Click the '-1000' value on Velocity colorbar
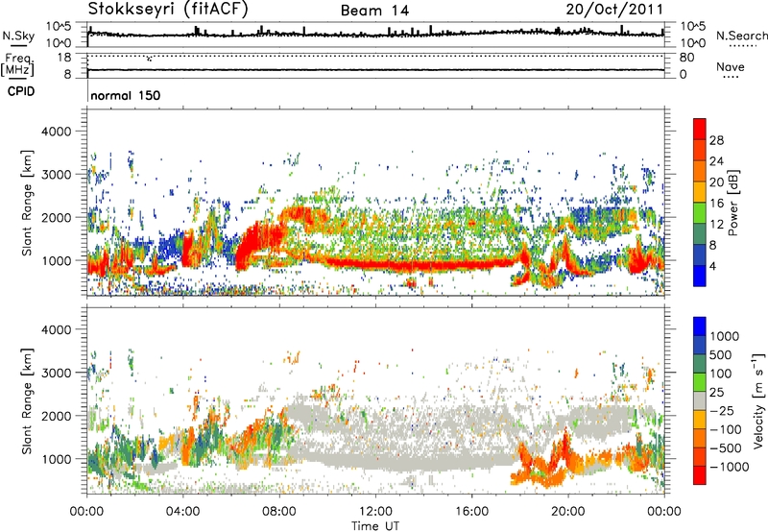This screenshot has height=532, width=768. click(x=730, y=467)
